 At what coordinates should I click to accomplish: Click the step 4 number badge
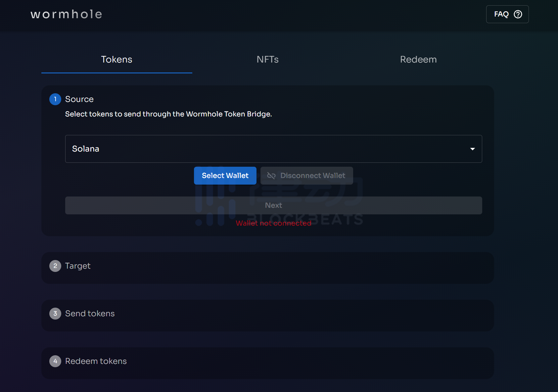55,361
